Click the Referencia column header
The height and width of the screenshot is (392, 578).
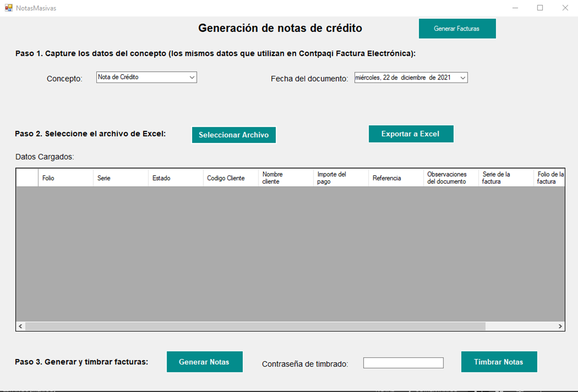(395, 178)
